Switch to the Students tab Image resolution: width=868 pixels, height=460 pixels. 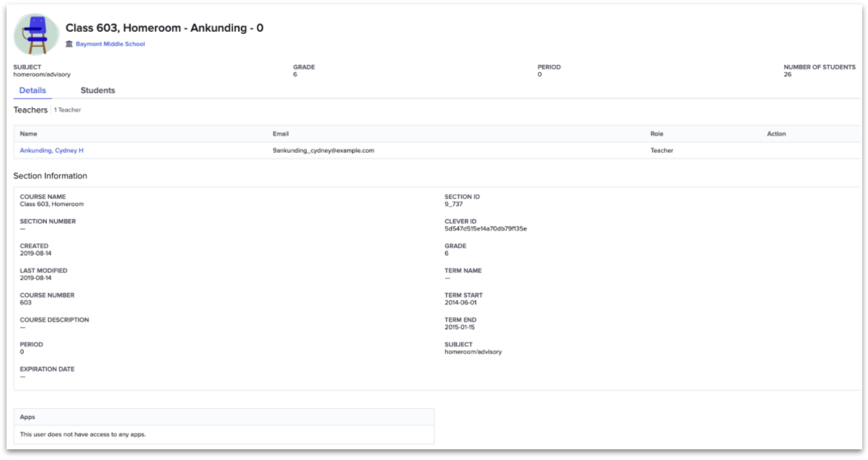point(97,90)
